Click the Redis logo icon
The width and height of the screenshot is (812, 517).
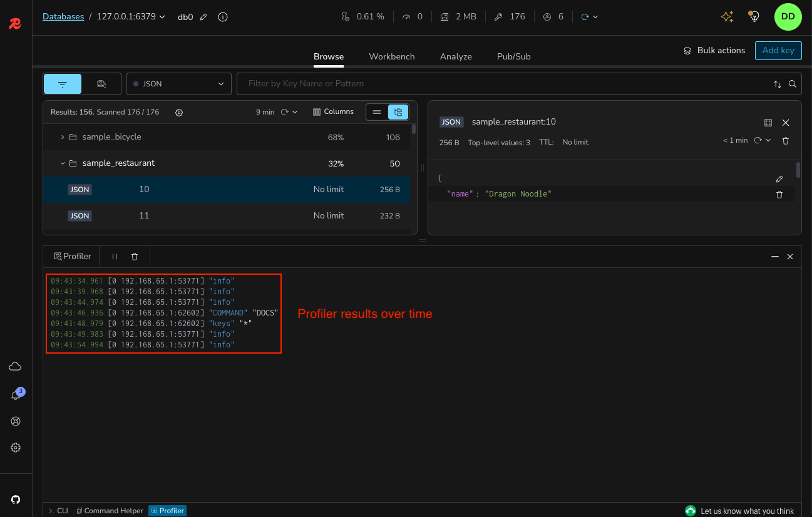point(16,24)
